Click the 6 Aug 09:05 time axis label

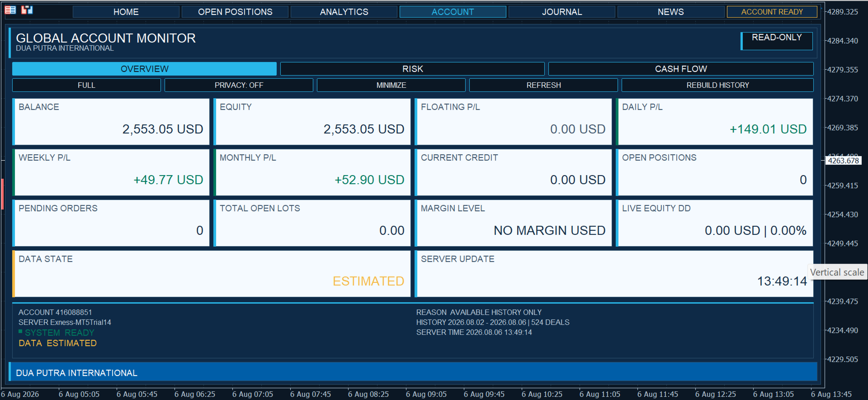click(x=426, y=394)
